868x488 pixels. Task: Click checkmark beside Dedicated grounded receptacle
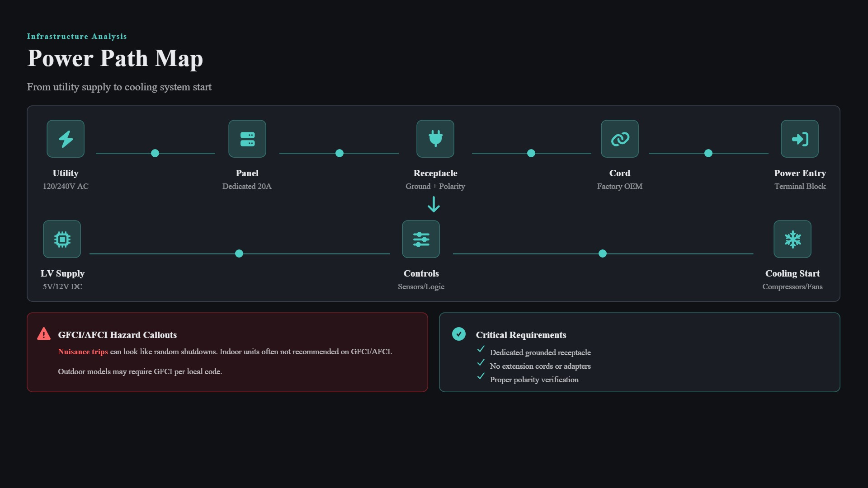pyautogui.click(x=481, y=349)
